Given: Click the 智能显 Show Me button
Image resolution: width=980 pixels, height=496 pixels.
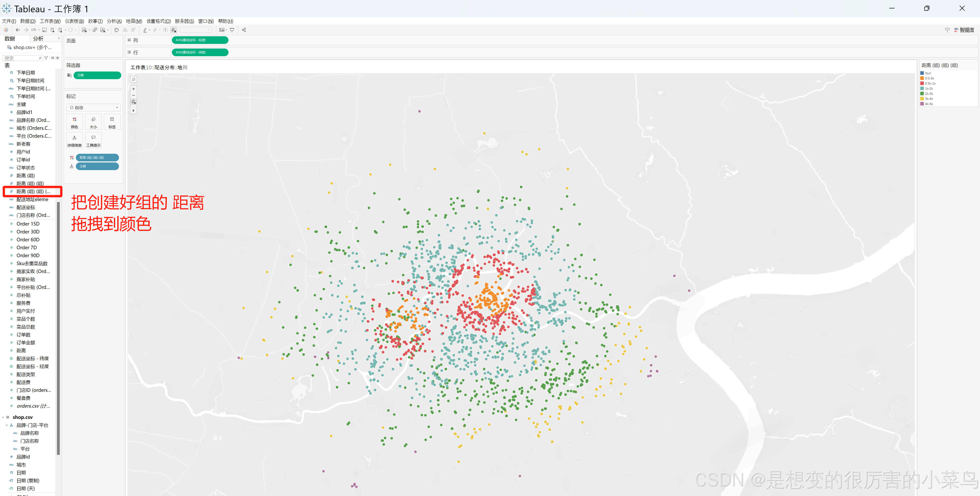Looking at the screenshot, I should [x=964, y=30].
